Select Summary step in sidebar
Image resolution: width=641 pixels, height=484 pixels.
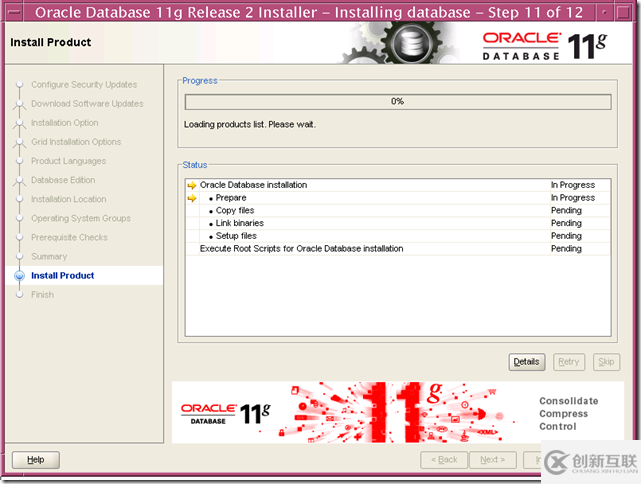[49, 257]
